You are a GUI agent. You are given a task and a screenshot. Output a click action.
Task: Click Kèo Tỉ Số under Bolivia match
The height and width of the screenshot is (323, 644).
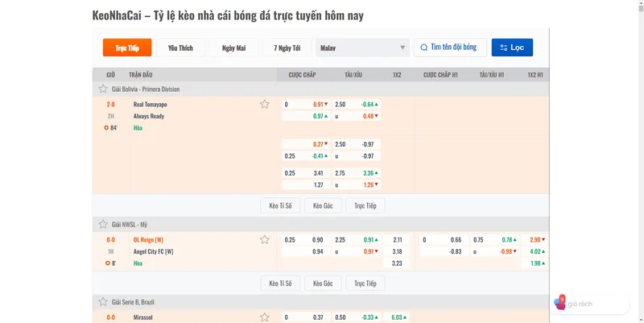280,206
